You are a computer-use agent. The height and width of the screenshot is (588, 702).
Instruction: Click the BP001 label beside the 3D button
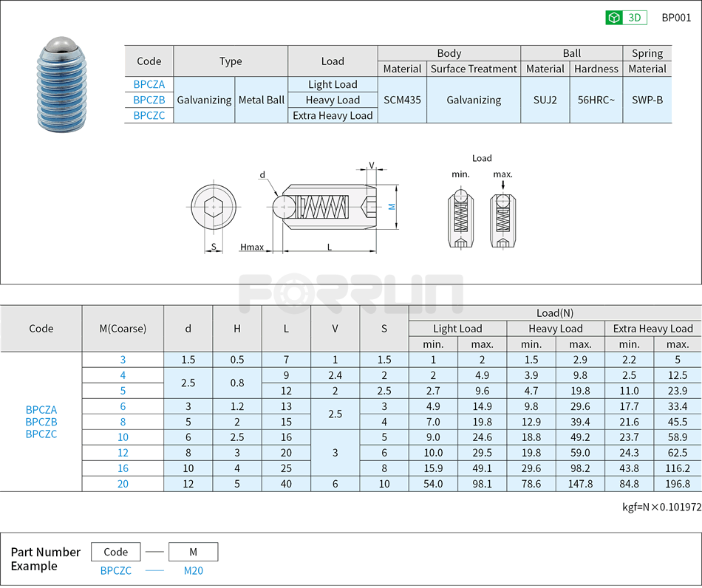[675, 18]
